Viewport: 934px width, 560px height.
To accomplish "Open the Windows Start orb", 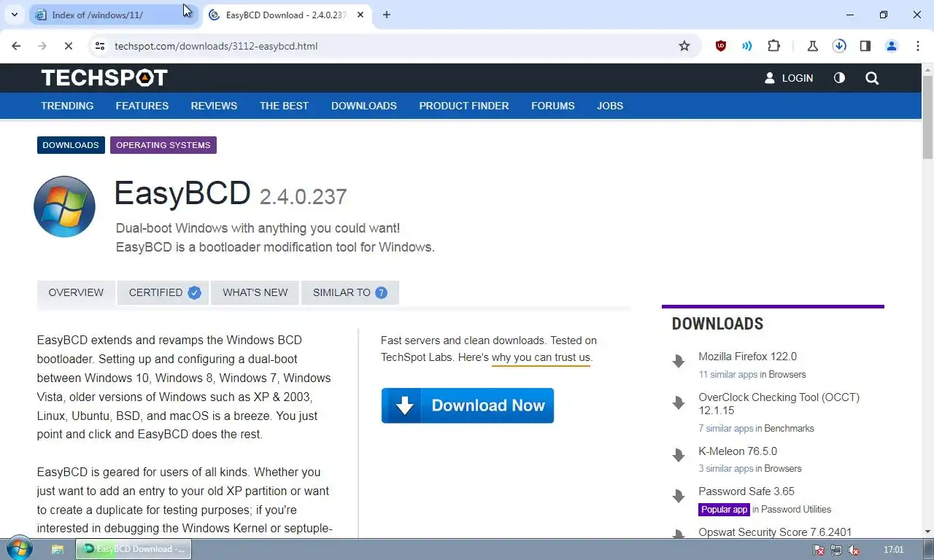I will click(x=19, y=549).
